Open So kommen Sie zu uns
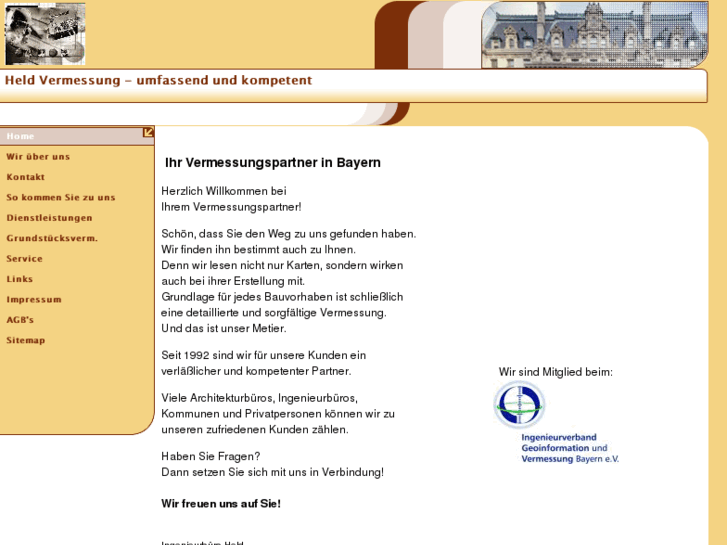Viewport: 727px width, 545px height. [61, 198]
